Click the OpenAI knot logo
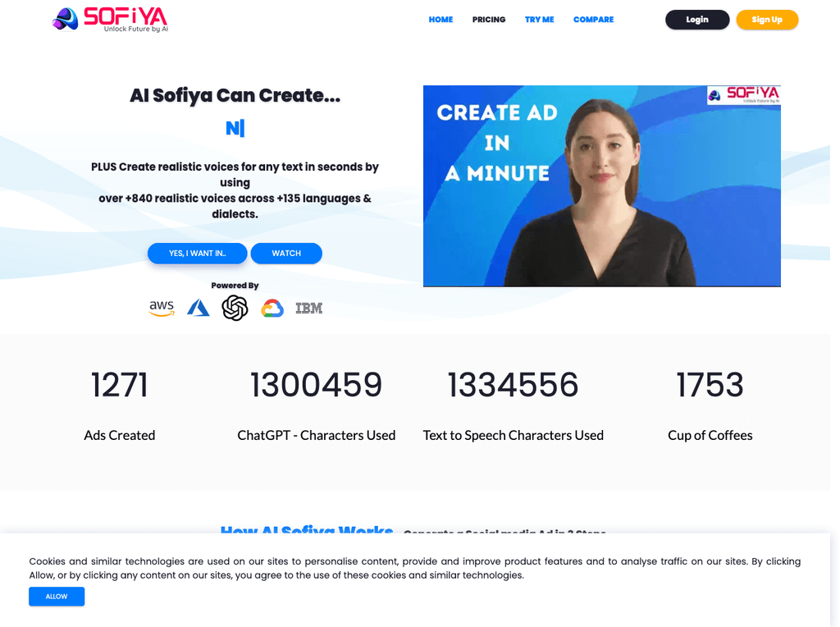840x627 pixels. (235, 308)
